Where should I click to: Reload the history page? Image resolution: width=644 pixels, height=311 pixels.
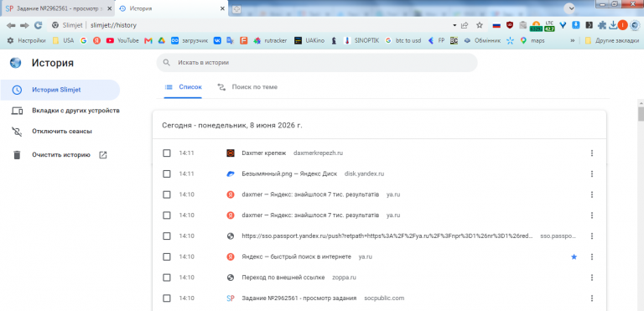[x=39, y=25]
